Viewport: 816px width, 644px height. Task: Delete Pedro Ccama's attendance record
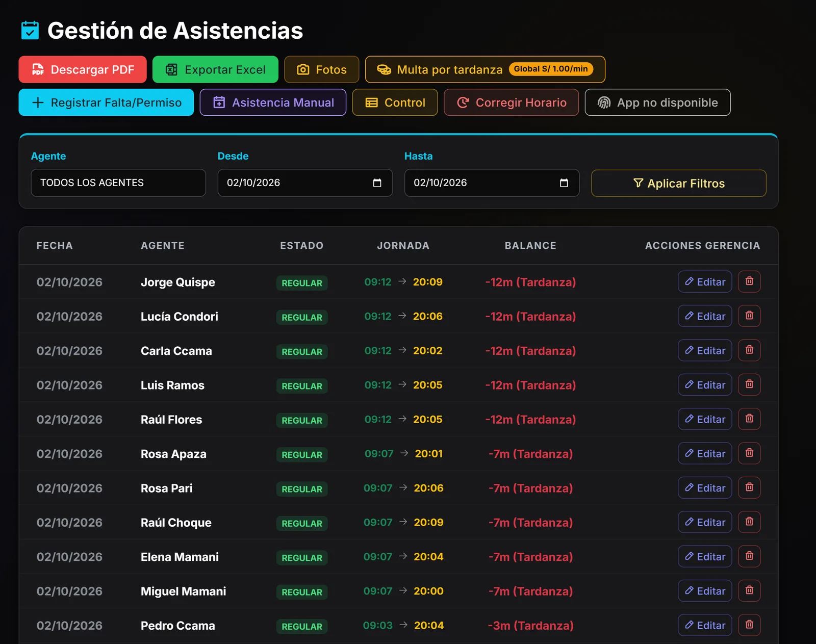tap(749, 625)
